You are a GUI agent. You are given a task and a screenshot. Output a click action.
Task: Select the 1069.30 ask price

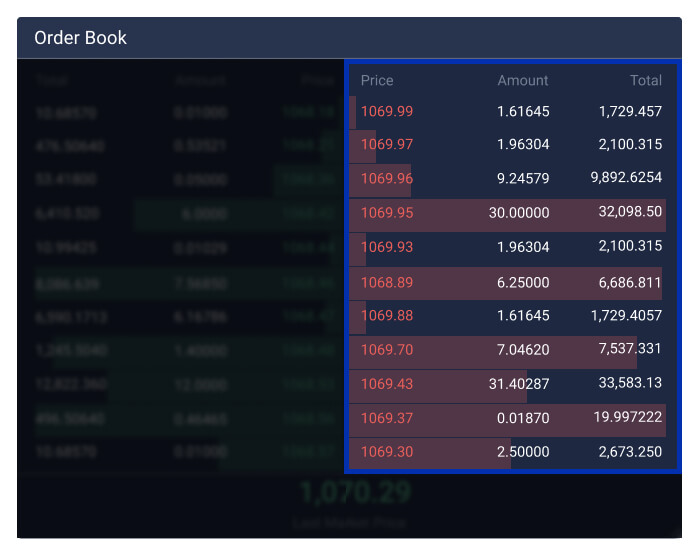[387, 452]
